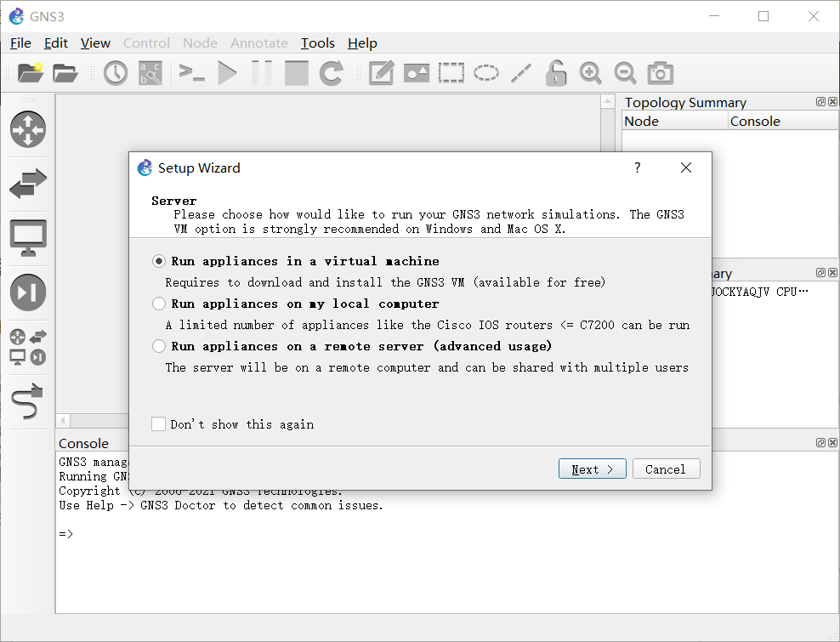
Task: Click the Next button
Action: (x=592, y=469)
